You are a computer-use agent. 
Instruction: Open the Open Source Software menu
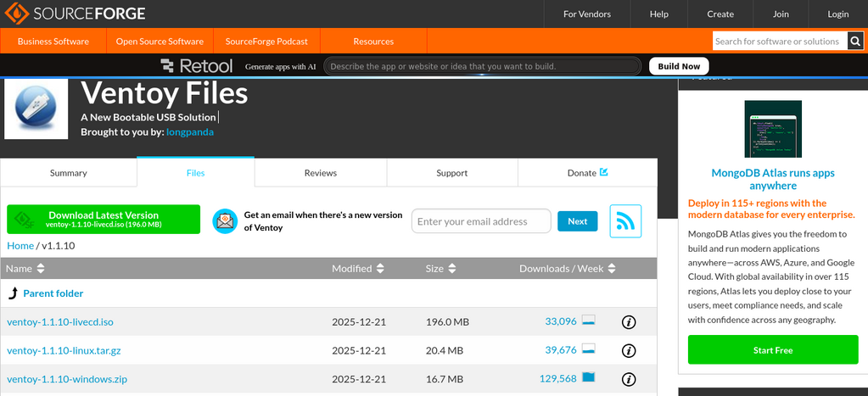pos(160,42)
